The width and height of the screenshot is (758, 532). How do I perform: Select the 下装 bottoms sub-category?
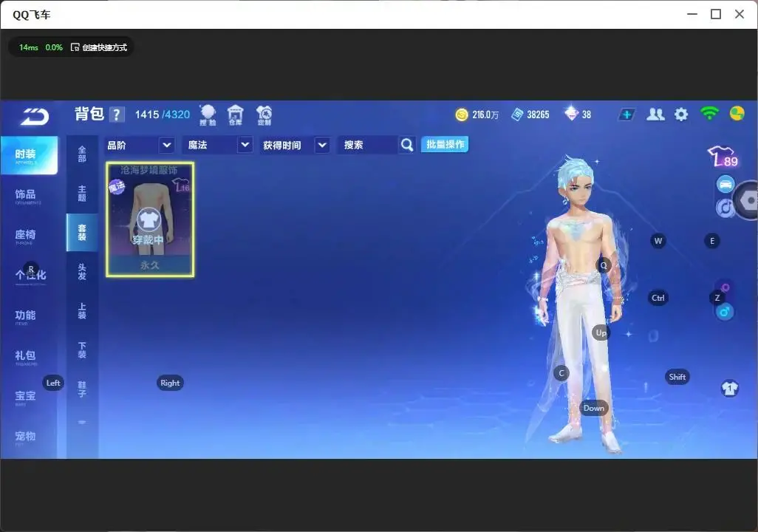pyautogui.click(x=82, y=350)
